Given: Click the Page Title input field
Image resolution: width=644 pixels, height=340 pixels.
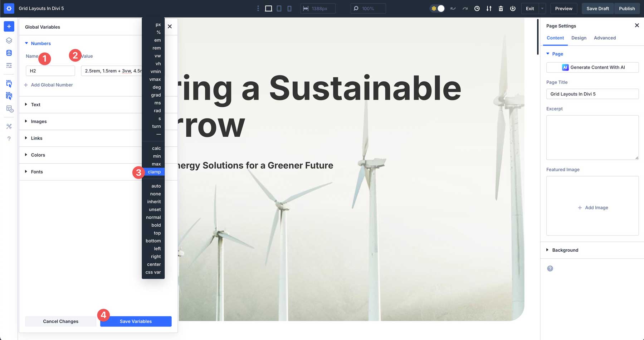Looking at the screenshot, I should 592,94.
